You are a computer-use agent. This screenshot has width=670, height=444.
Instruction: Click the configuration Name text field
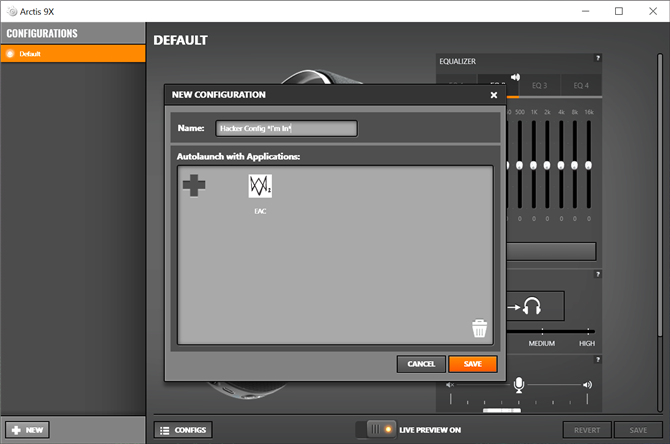pyautogui.click(x=285, y=128)
